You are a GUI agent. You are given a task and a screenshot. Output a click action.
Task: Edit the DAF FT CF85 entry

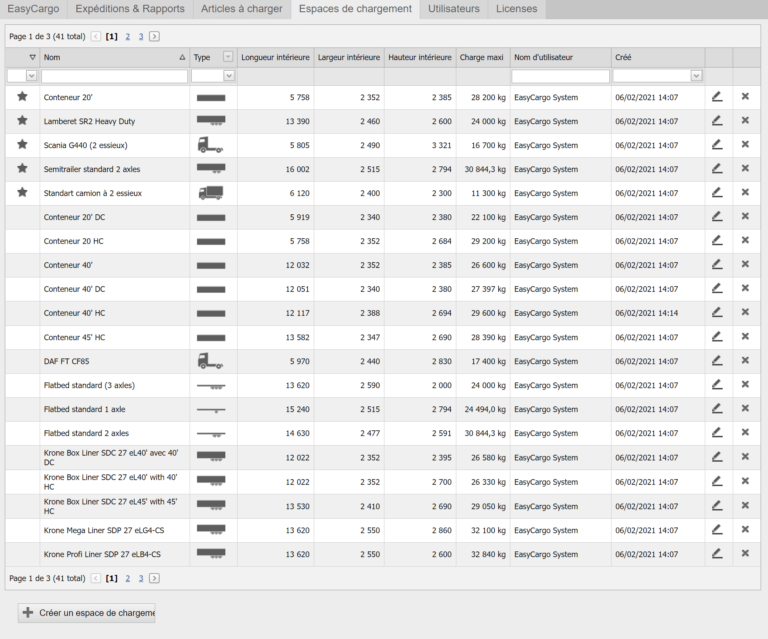[x=717, y=361]
